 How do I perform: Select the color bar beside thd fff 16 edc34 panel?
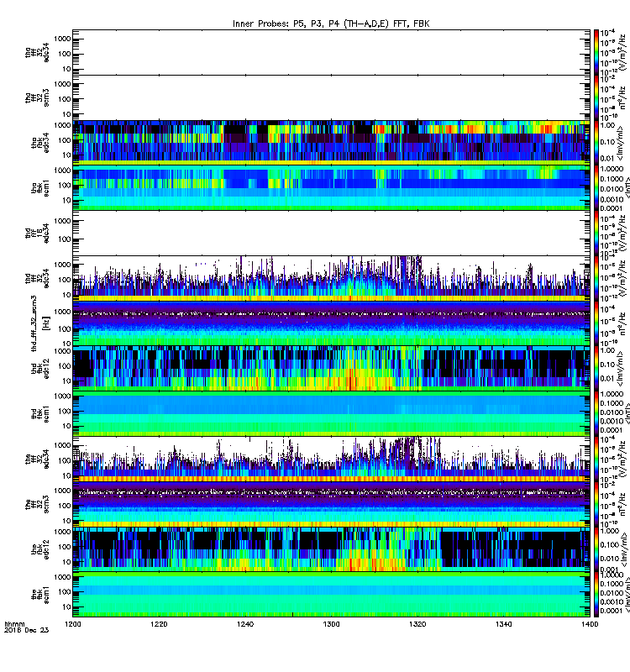click(x=596, y=234)
